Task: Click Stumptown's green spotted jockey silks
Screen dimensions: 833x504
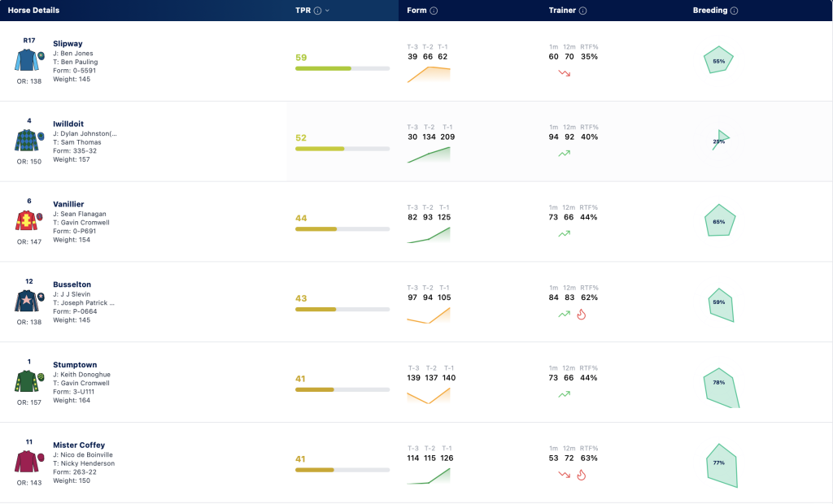Action: click(x=28, y=380)
